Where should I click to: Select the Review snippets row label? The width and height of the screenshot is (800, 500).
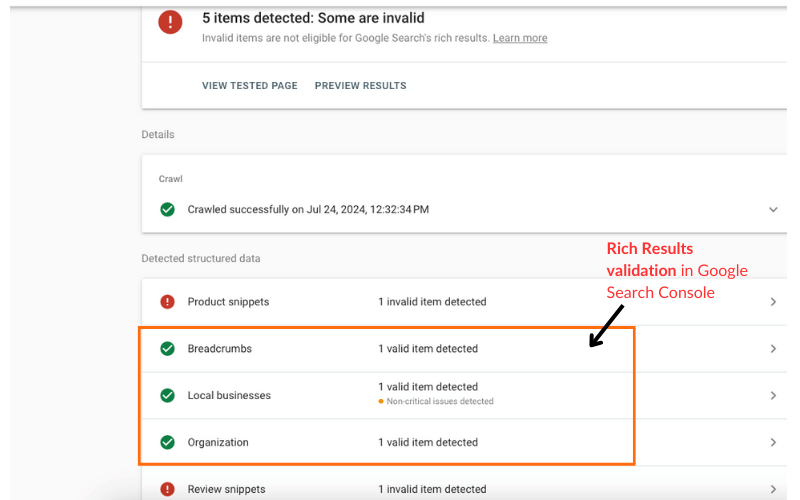click(x=227, y=489)
